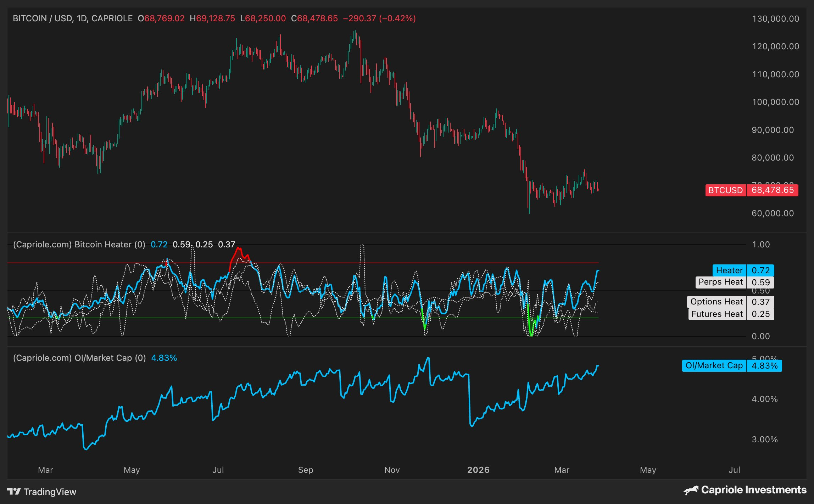Open the OI/Market Cap indicator legend title
814x504 pixels.
(x=79, y=358)
